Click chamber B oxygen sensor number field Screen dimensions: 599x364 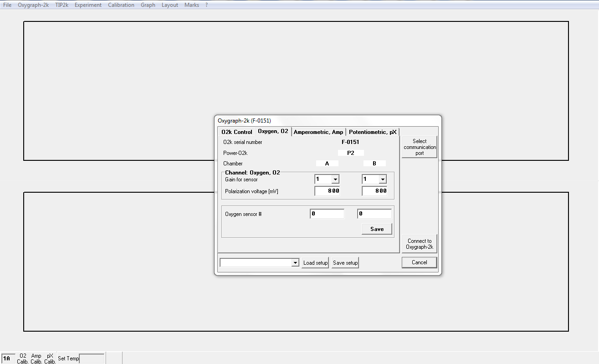point(374,214)
